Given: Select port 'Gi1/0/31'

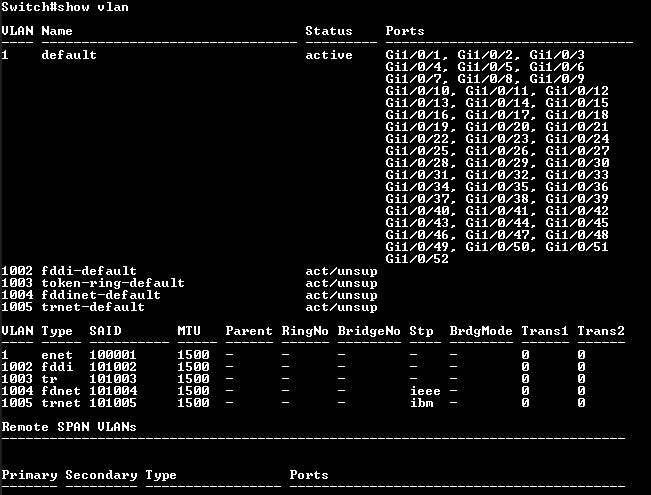Looking at the screenshot, I should (419, 175).
